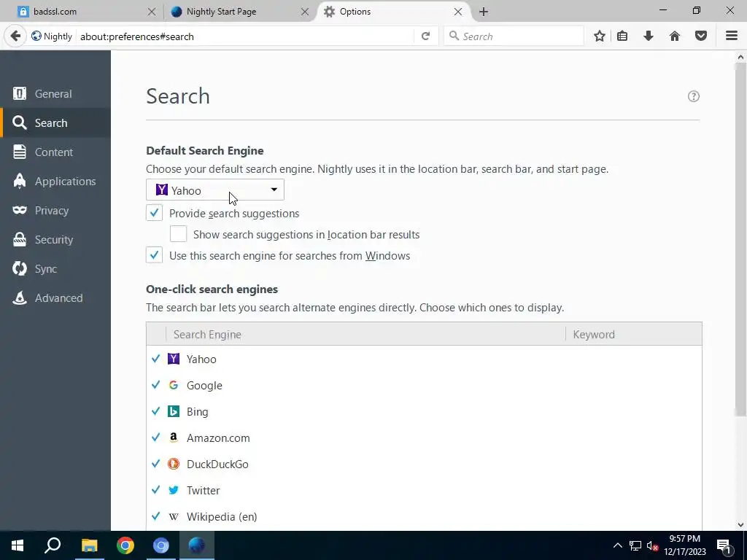Close the Options tab

(x=458, y=12)
